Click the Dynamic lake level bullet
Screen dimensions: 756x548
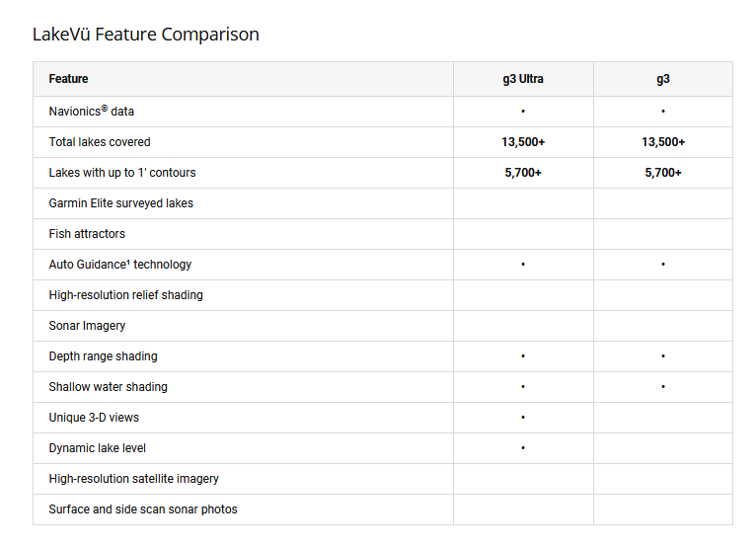[x=523, y=448]
